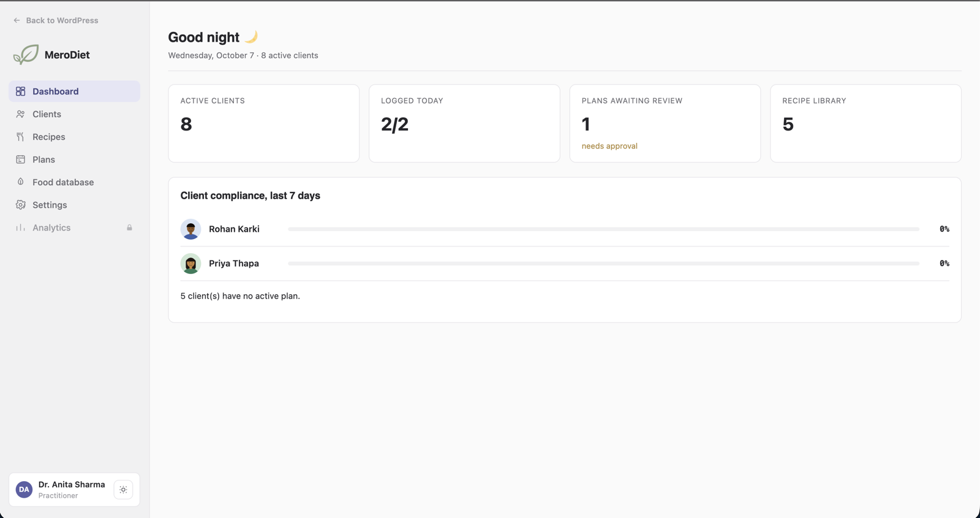Screen dimensions: 980x518
Task: Click the plans awaiting review count 1
Action: [586, 124]
